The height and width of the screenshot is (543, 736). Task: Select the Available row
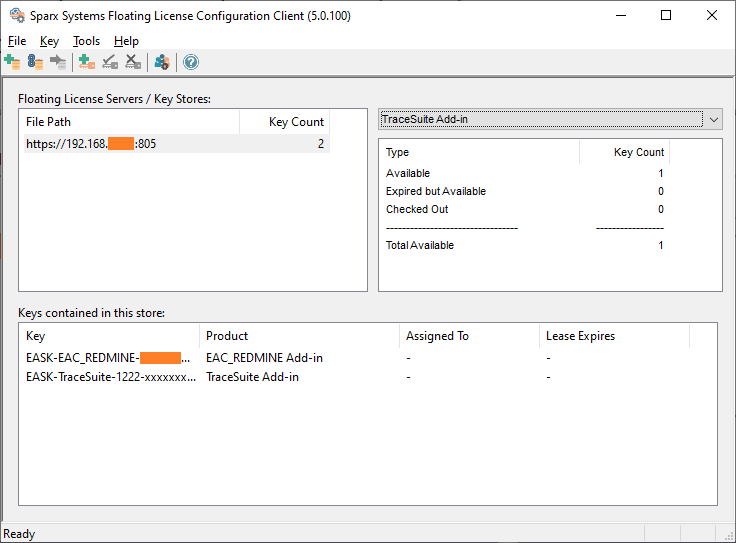pyautogui.click(x=525, y=173)
